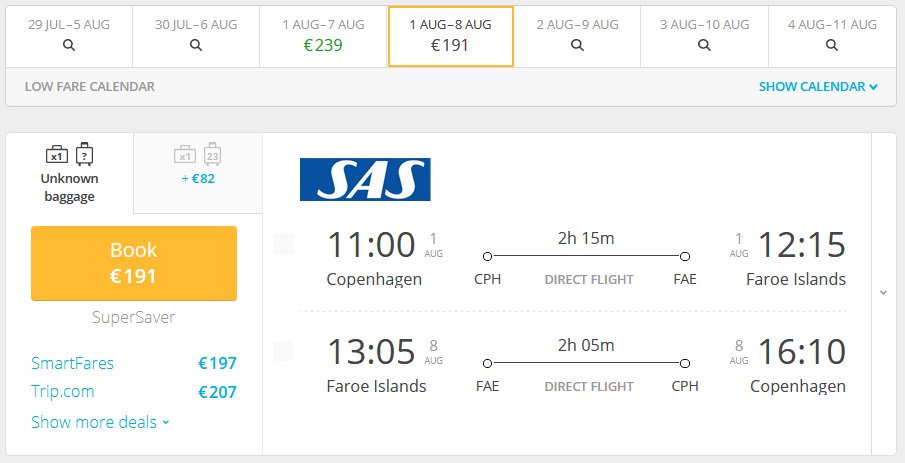905x463 pixels.
Task: Search fares for 29 Jul–5 Aug magnifier
Action: [69, 45]
